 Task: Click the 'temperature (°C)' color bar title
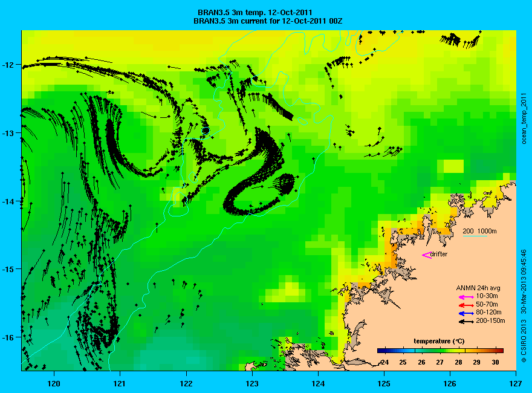click(439, 341)
